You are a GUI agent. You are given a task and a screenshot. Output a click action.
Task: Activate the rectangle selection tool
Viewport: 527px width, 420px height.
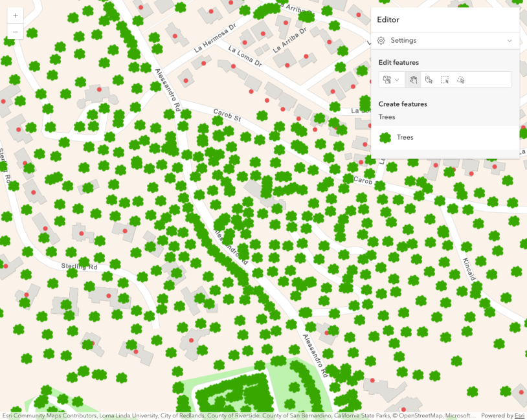[445, 80]
